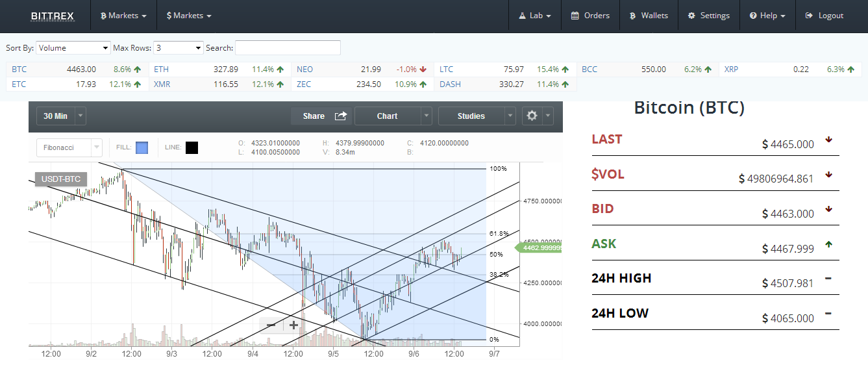Open the Lab menu
Screen dimensions: 868x367
tap(535, 16)
